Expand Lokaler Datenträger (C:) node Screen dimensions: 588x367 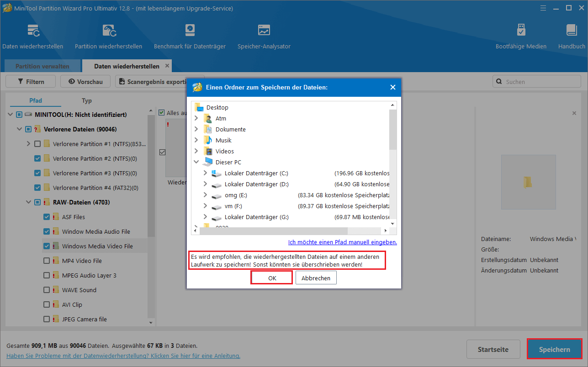click(x=205, y=173)
